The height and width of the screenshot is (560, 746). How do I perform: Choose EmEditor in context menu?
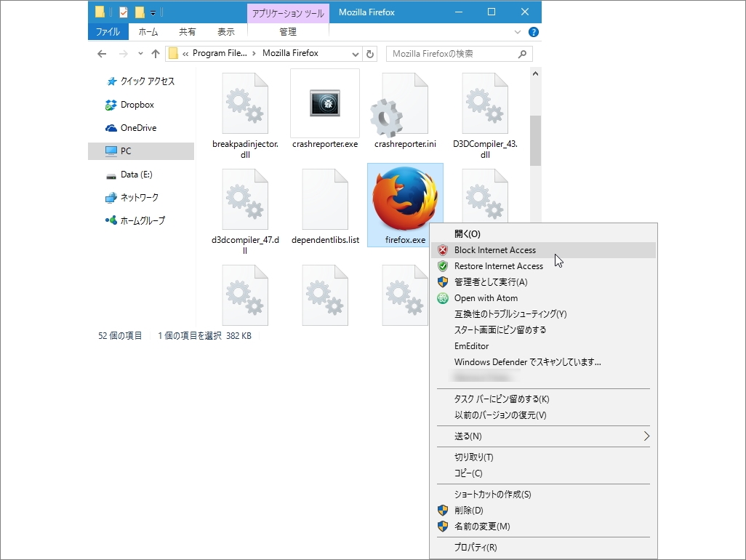click(x=543, y=346)
